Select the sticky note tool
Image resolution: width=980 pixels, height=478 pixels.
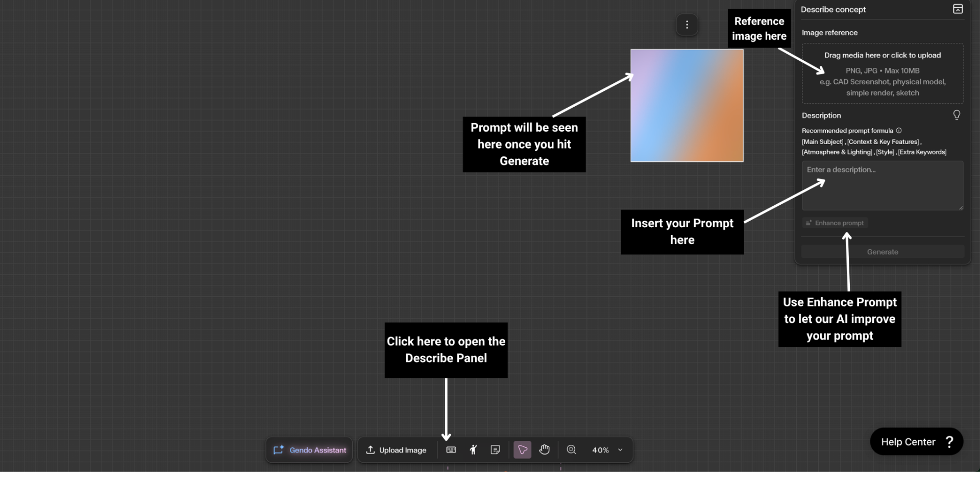(x=495, y=450)
